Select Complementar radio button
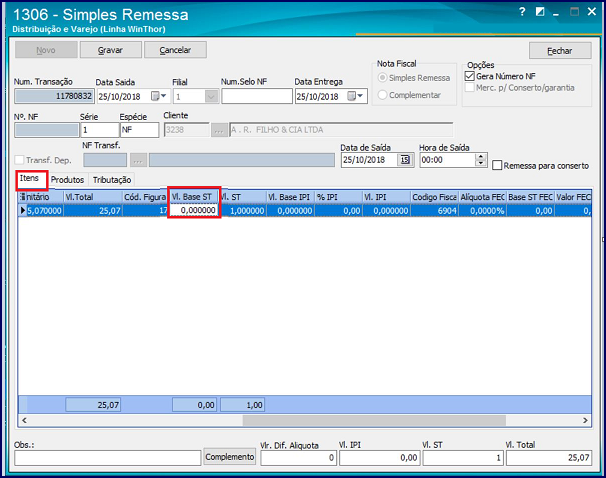Screen dimensions: 606x478 tap(382, 95)
